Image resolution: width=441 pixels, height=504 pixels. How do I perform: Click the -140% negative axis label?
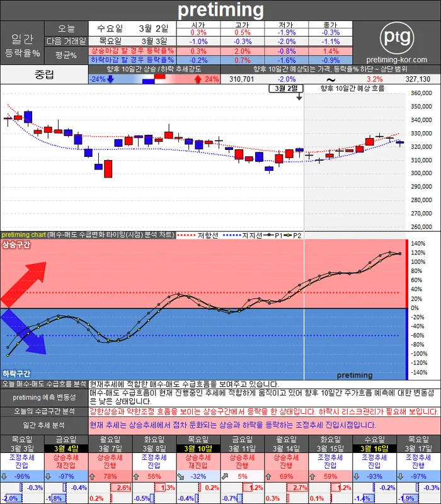[418, 372]
